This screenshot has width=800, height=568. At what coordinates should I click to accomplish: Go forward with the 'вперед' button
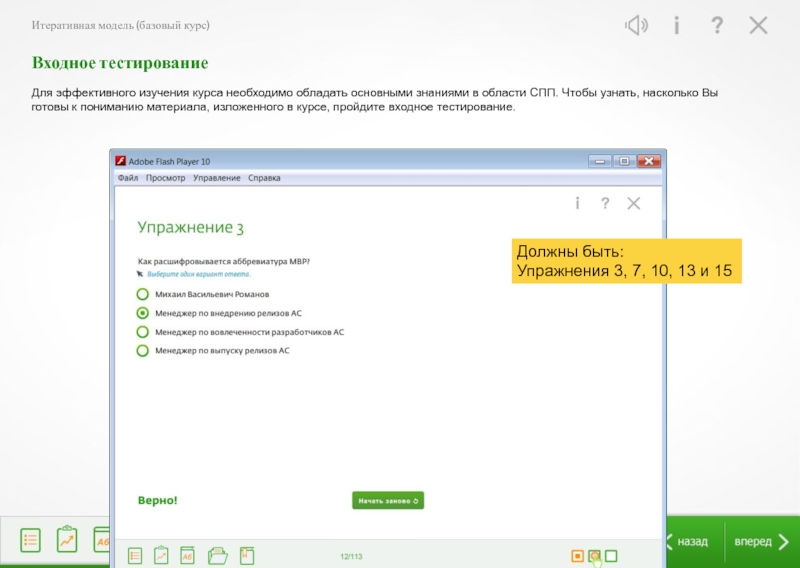tap(761, 541)
